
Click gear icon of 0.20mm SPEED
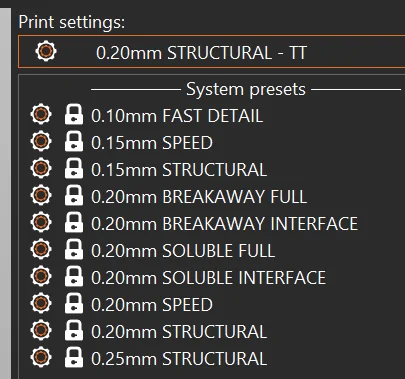[x=41, y=303]
